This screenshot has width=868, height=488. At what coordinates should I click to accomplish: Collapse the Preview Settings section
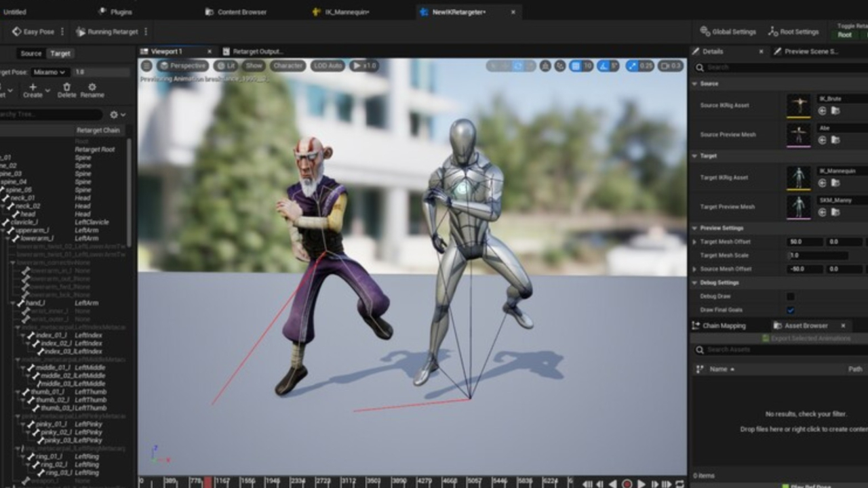click(x=694, y=228)
